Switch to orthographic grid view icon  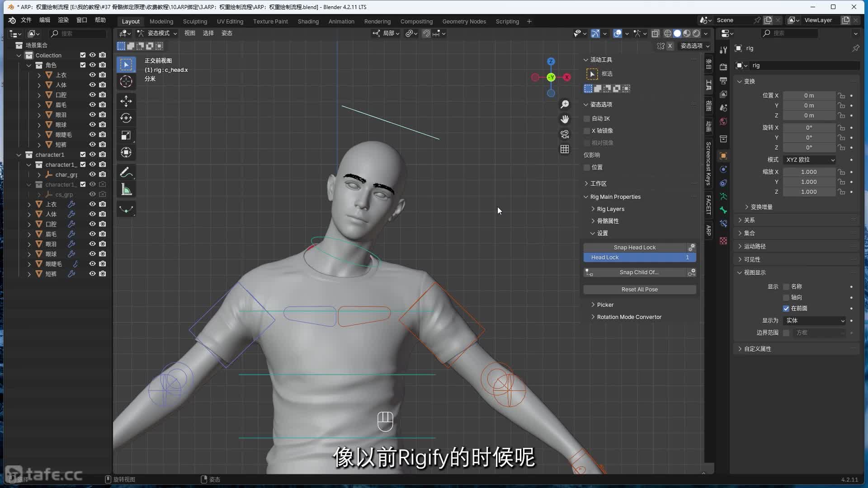pos(565,149)
